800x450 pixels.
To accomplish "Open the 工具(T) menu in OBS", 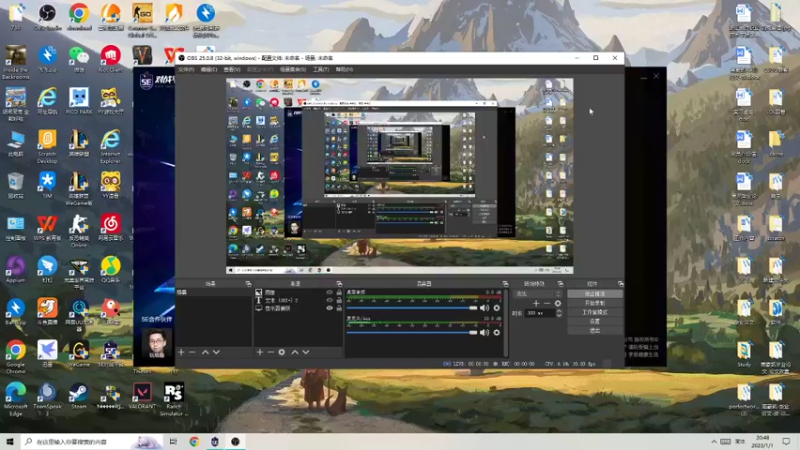I will tap(321, 69).
